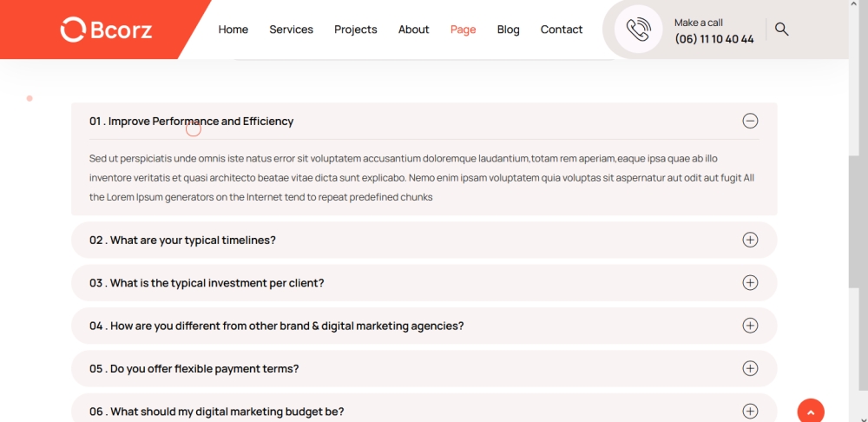Open the Services menu item

(x=291, y=30)
